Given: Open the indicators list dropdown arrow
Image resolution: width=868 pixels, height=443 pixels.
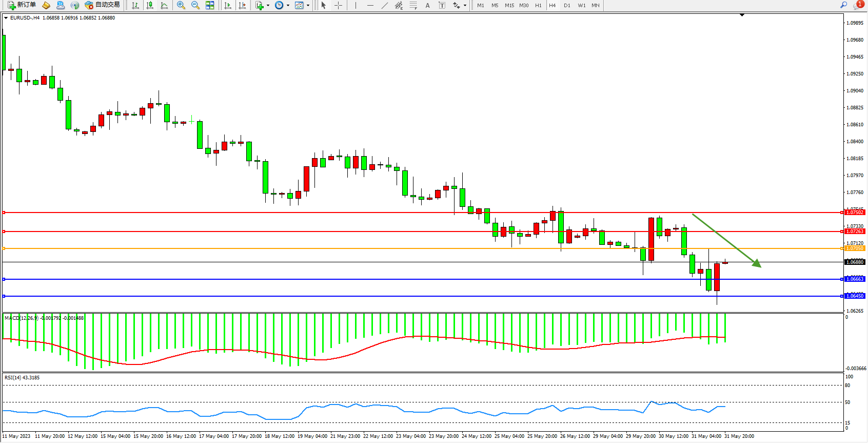Looking at the screenshot, I should [x=268, y=6].
